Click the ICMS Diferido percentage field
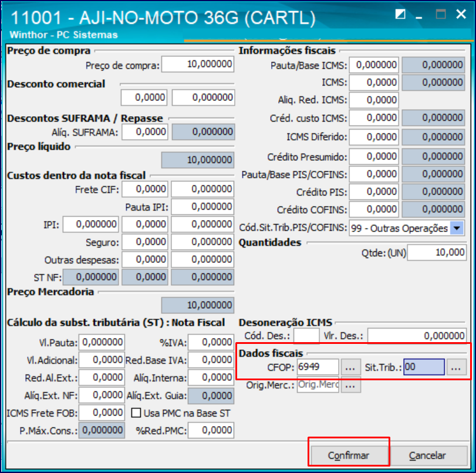This screenshot has width=476, height=473. coord(374,137)
